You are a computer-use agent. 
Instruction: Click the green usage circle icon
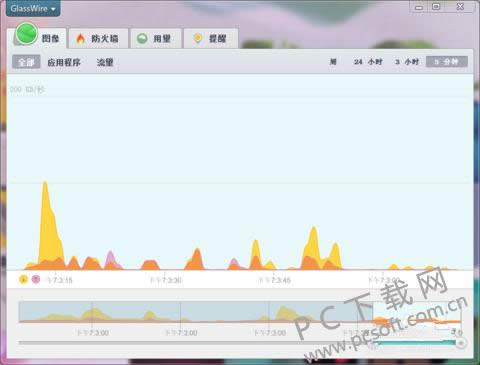142,39
